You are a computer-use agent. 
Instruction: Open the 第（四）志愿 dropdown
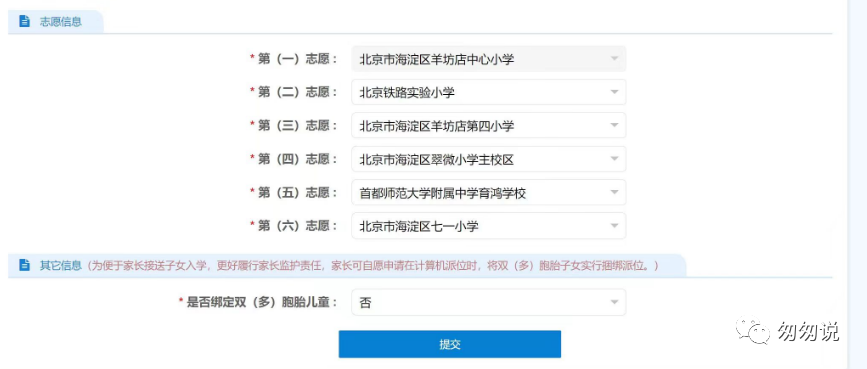pos(489,159)
